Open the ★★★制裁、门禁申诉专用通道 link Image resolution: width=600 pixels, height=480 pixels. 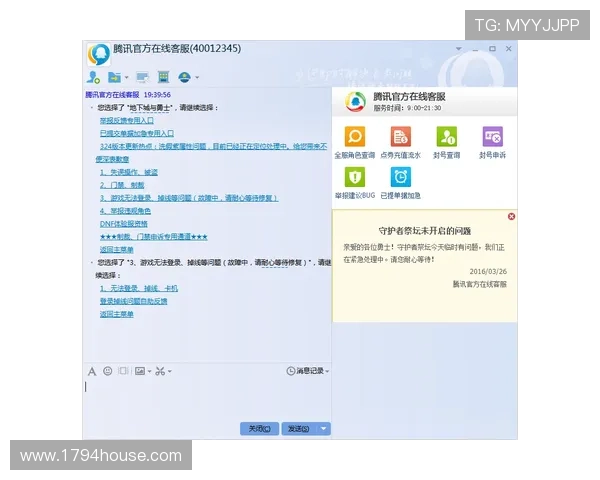tap(153, 237)
